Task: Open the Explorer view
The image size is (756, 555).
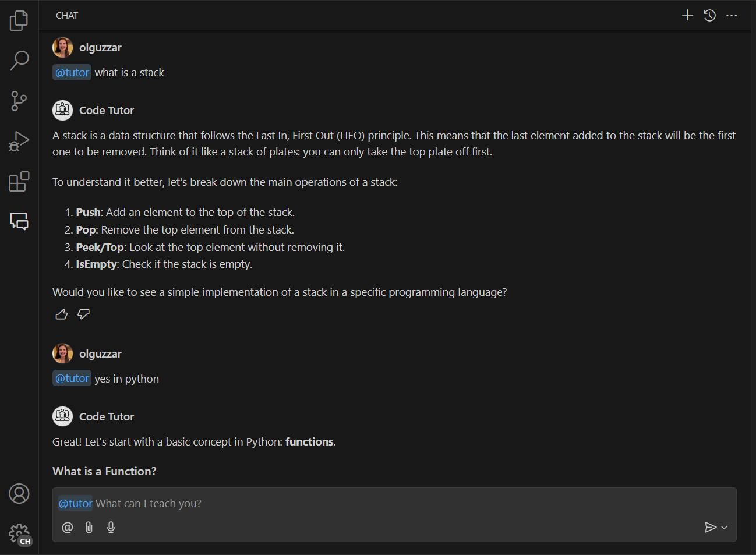Action: (x=19, y=20)
